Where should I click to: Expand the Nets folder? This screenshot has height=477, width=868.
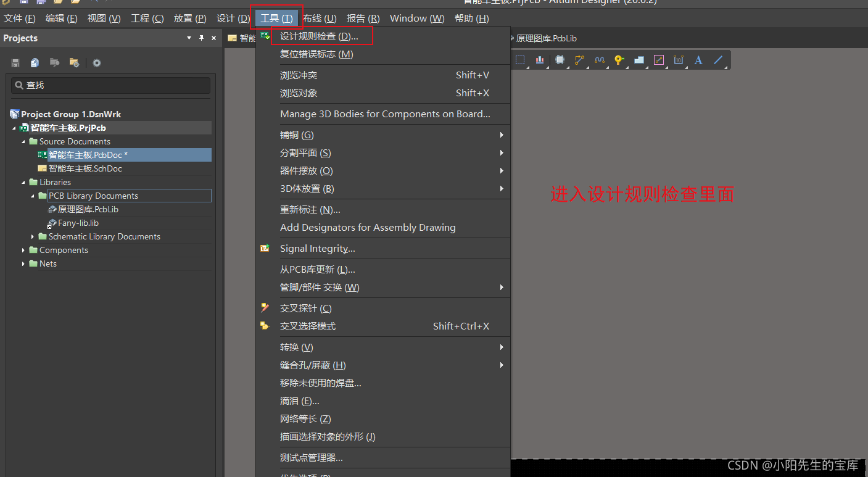point(23,263)
